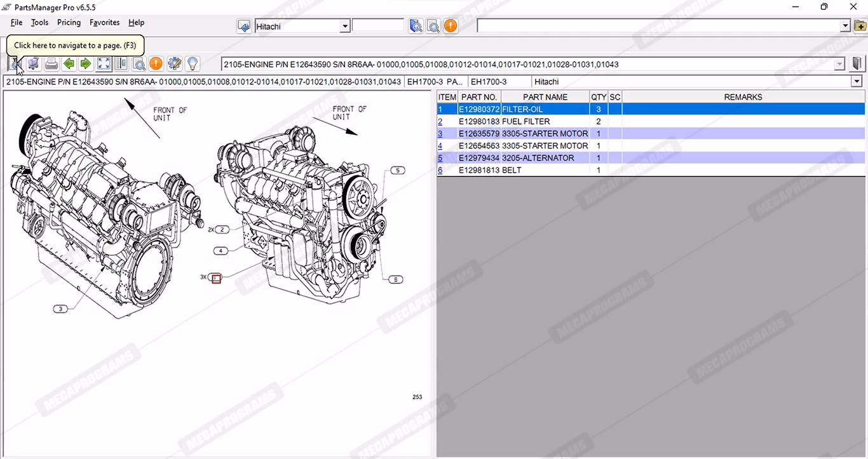868x459 pixels.
Task: Click the add-to-favorites folder icon
Action: click(860, 26)
